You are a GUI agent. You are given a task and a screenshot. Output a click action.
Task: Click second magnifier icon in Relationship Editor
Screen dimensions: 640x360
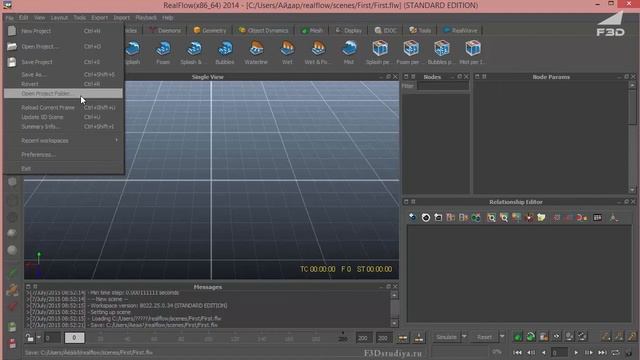(504, 218)
